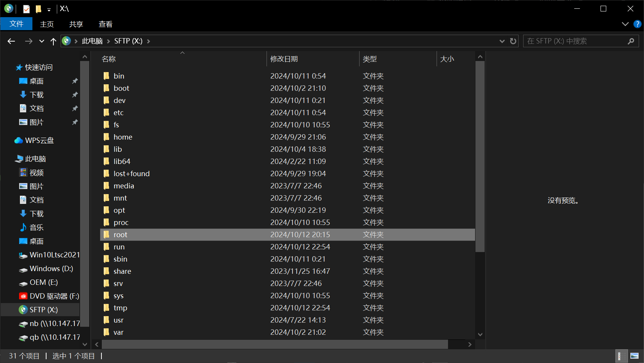Open the Quick Access Toolbar customize dropdown
Screen dimensions: 644x363
pyautogui.click(x=49, y=10)
